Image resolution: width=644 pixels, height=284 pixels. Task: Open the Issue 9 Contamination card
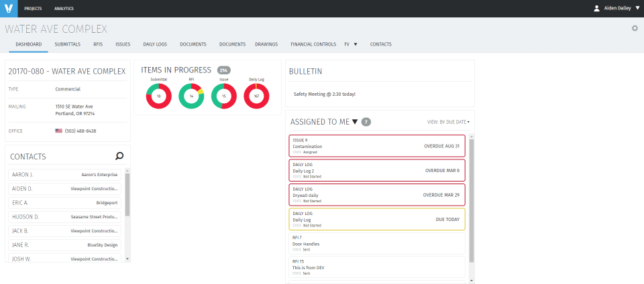coord(377,146)
